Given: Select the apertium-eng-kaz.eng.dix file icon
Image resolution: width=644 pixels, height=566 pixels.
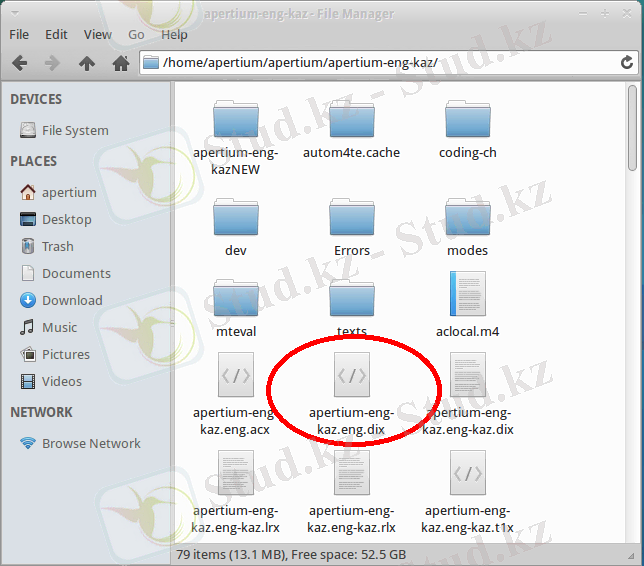Looking at the screenshot, I should click(352, 375).
